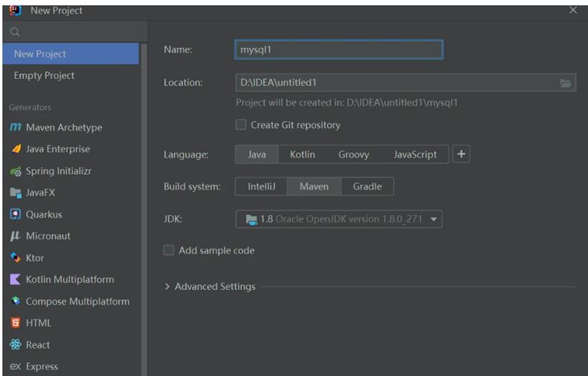The height and width of the screenshot is (376, 588).
Task: Select Empty Project in sidebar
Action: coord(71,75)
